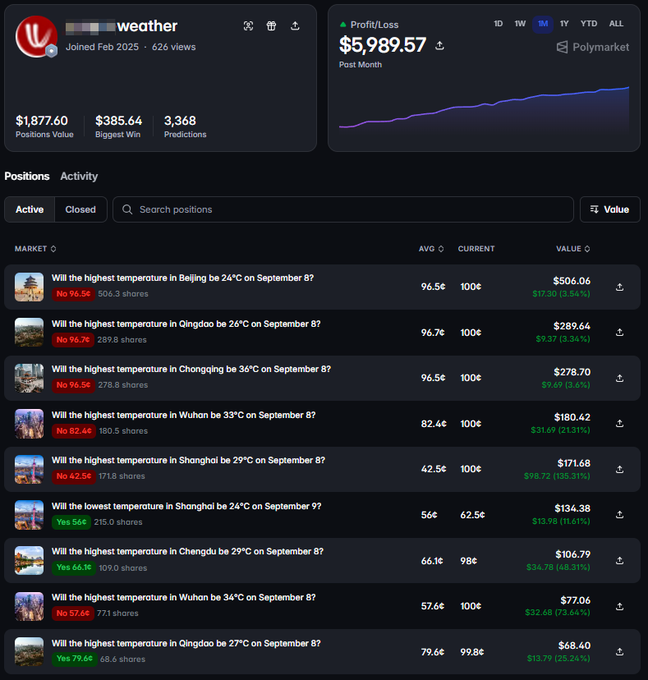Click the scan/QR profile icon

(x=248, y=26)
